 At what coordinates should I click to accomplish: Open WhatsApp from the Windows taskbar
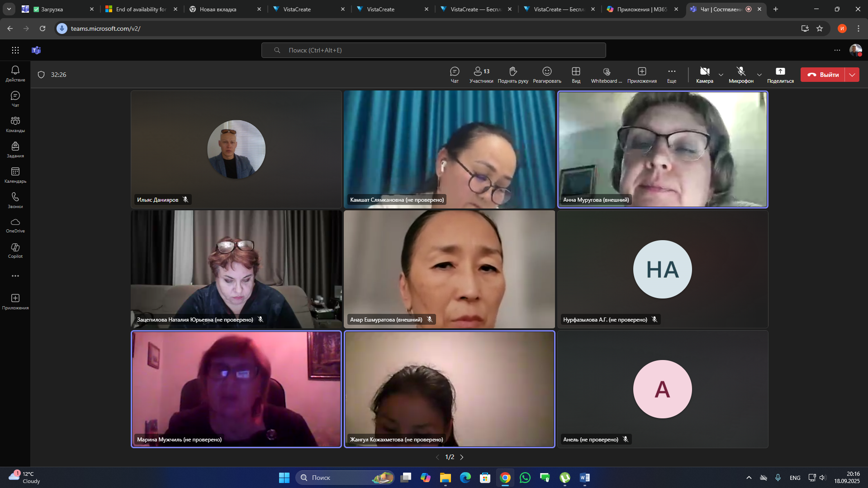[525, 478]
